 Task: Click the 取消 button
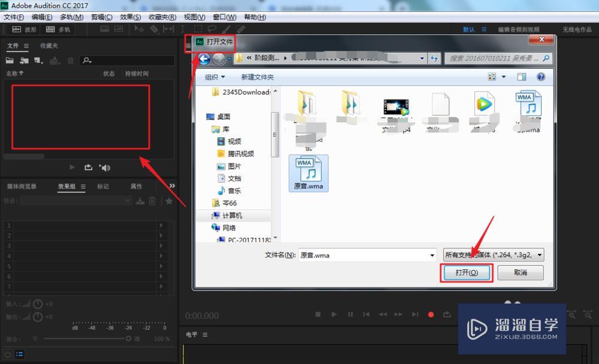pyautogui.click(x=521, y=272)
